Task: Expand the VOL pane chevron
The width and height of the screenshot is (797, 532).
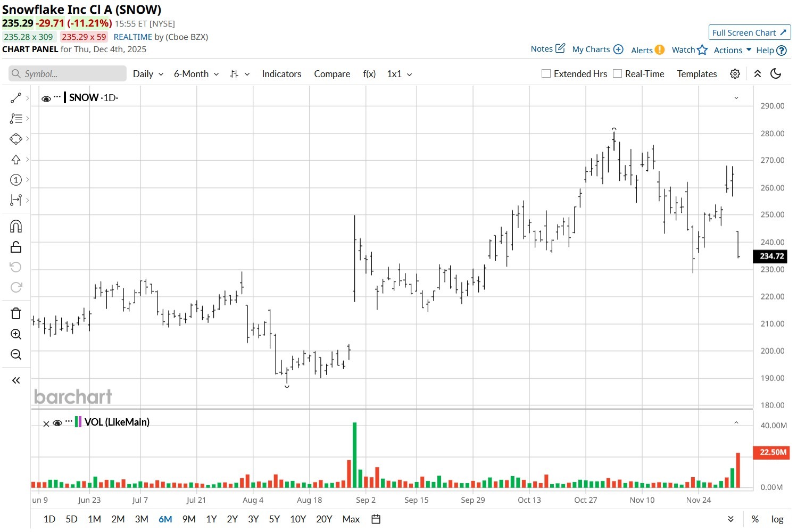Action: coord(736,422)
